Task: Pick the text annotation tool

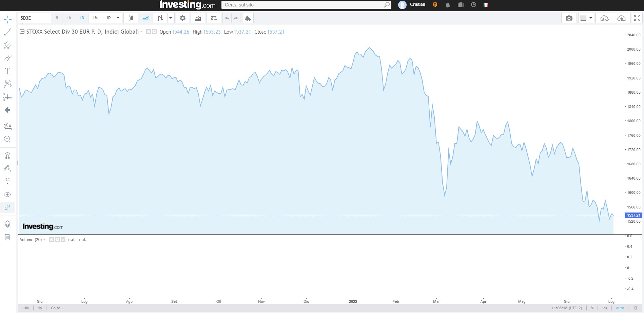Action: coord(7,71)
